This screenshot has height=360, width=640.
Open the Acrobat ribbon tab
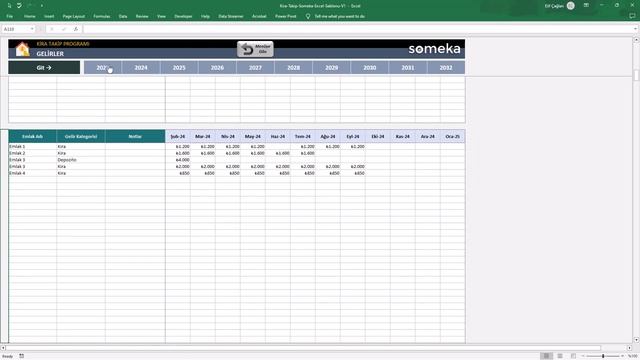(x=259, y=16)
